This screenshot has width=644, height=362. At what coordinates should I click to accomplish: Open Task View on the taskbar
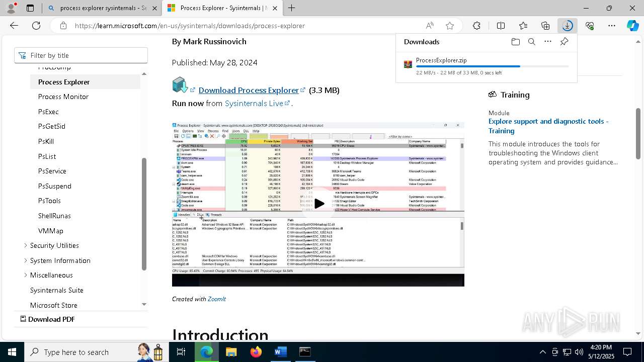click(181, 352)
